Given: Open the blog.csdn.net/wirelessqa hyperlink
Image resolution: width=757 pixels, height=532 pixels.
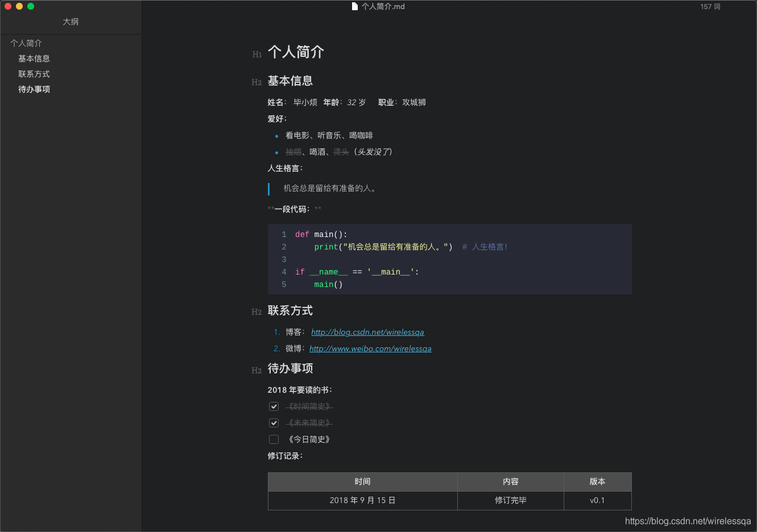Looking at the screenshot, I should (367, 332).
